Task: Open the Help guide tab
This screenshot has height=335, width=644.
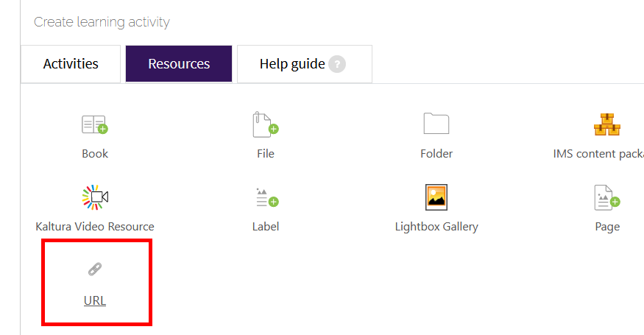Action: click(305, 64)
